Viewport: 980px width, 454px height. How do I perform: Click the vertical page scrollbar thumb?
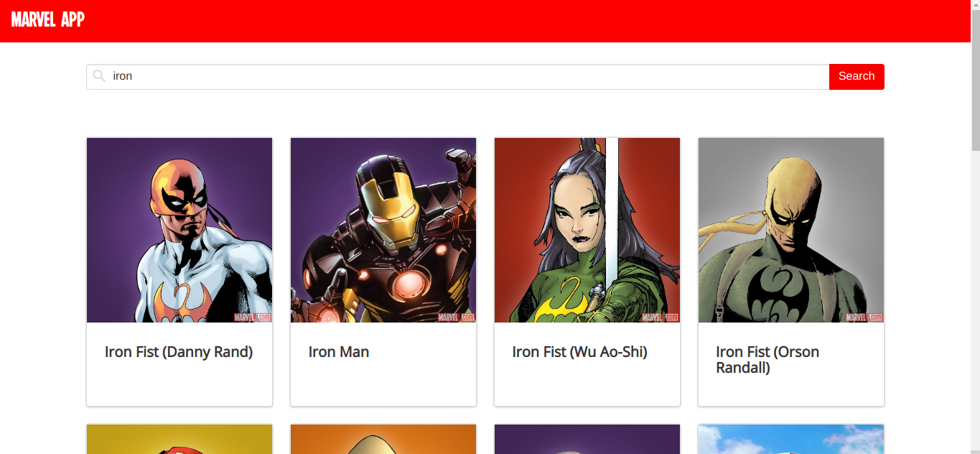pos(975,75)
